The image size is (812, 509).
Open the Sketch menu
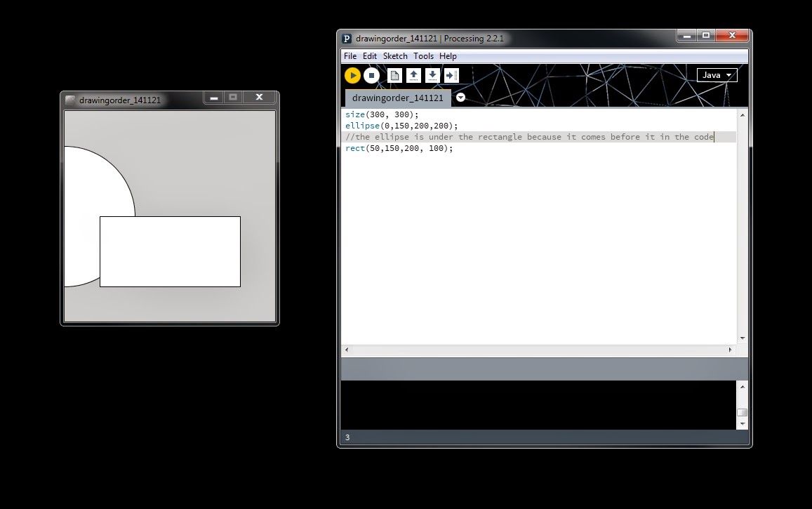click(x=395, y=56)
